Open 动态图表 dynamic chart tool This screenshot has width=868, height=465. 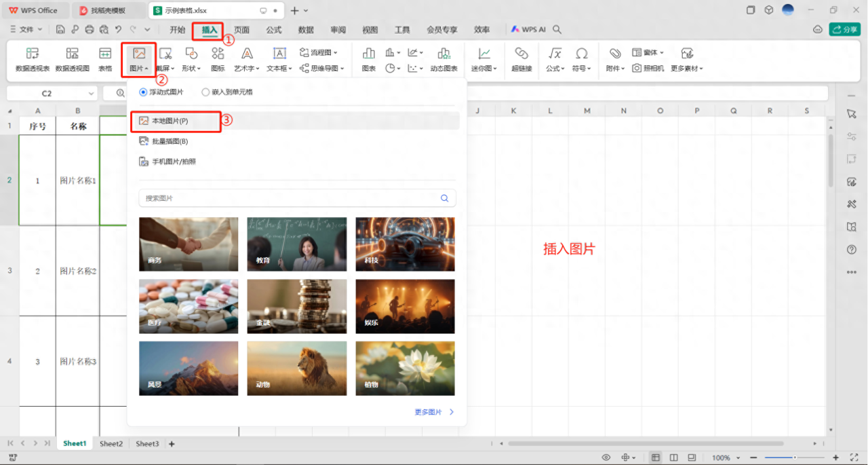(x=443, y=59)
